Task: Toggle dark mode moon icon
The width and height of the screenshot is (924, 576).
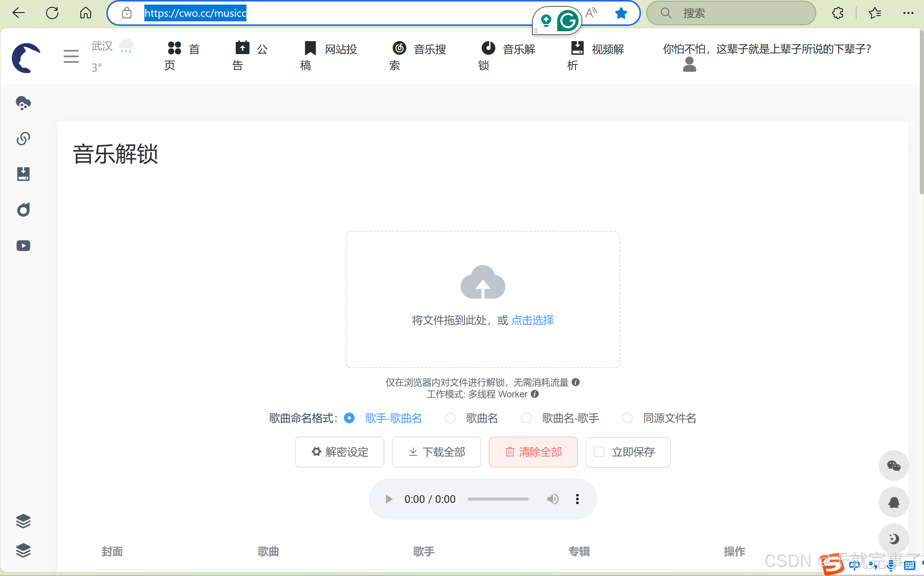Action: (x=893, y=539)
